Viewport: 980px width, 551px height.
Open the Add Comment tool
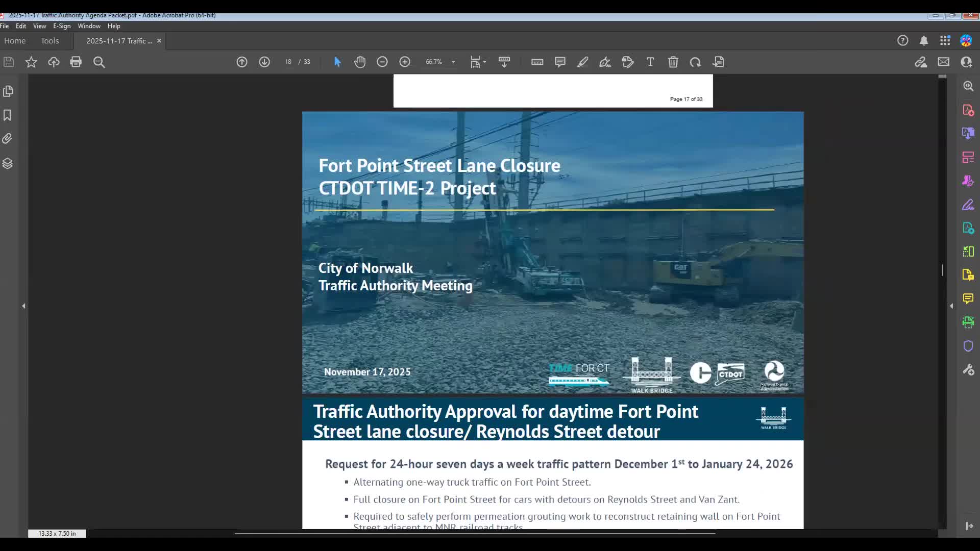click(x=560, y=62)
